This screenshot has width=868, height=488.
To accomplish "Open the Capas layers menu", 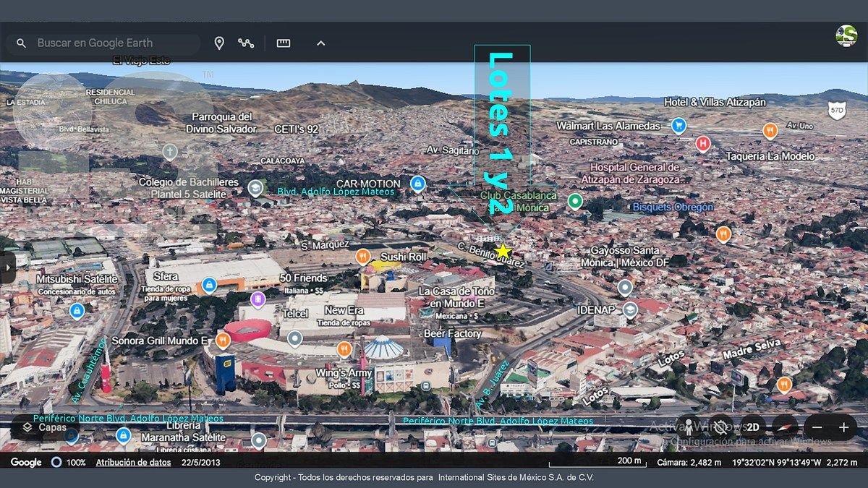I will [x=45, y=427].
